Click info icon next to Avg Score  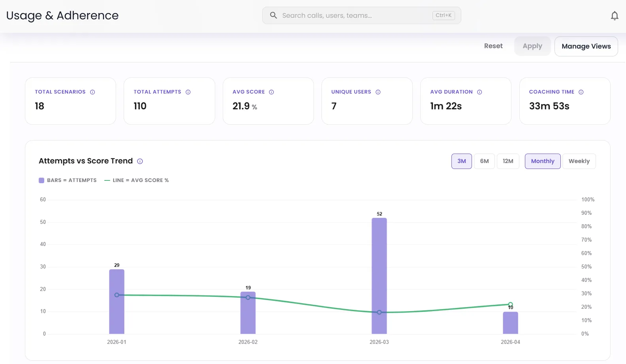[271, 92]
